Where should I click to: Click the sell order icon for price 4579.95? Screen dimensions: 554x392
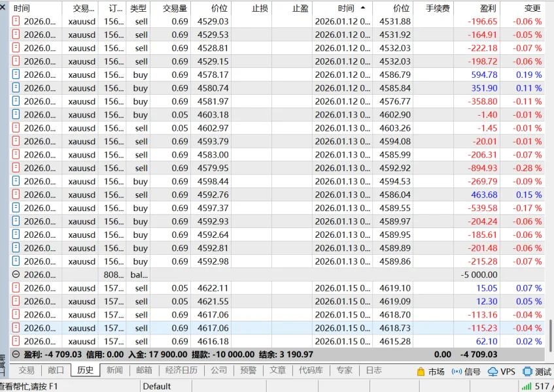click(16, 168)
